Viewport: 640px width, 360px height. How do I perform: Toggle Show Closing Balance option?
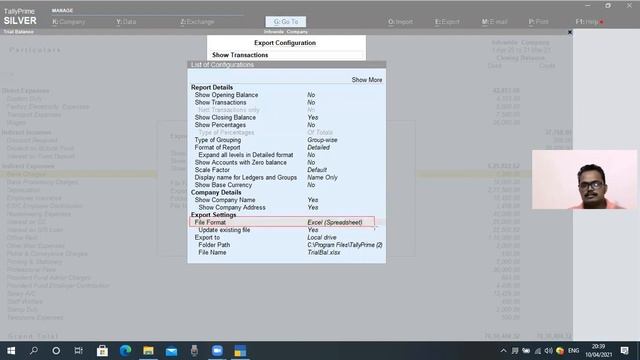pos(287,118)
